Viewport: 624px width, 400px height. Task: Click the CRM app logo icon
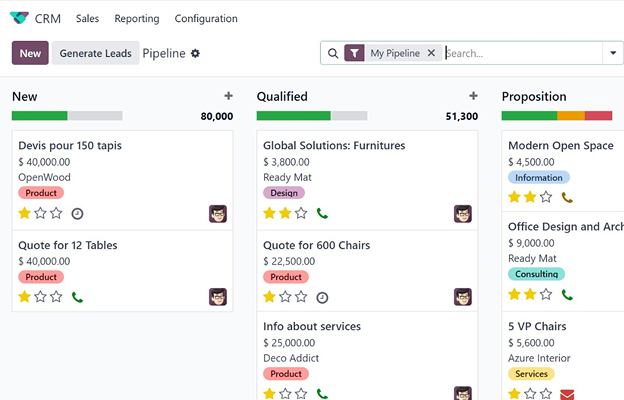point(19,18)
